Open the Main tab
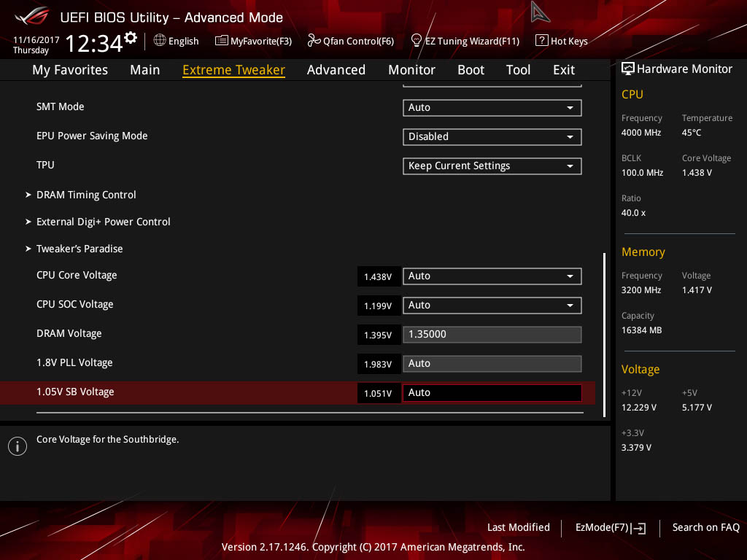Image resolution: width=747 pixels, height=560 pixels. coord(145,70)
